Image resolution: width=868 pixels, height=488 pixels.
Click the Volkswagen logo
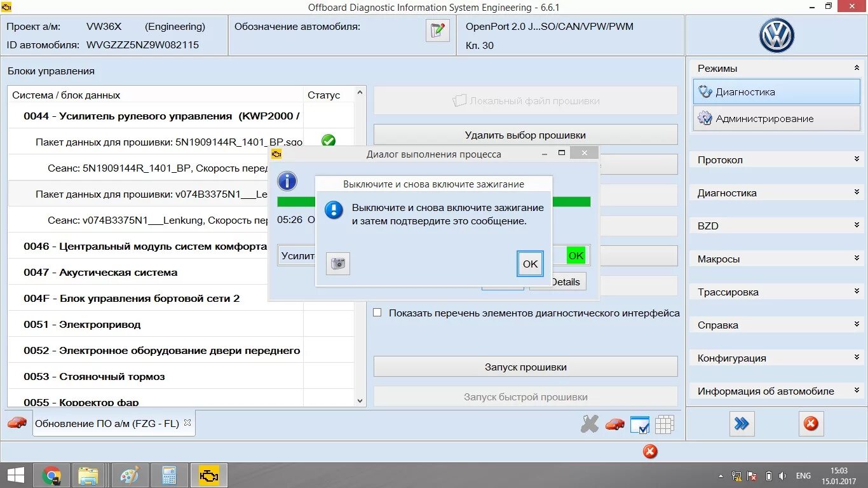[x=776, y=36]
